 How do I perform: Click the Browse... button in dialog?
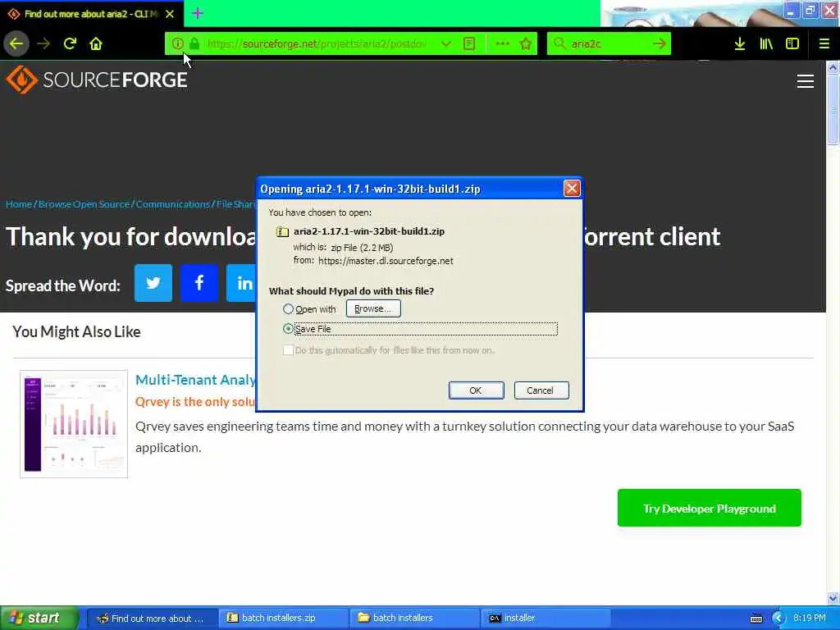373,308
